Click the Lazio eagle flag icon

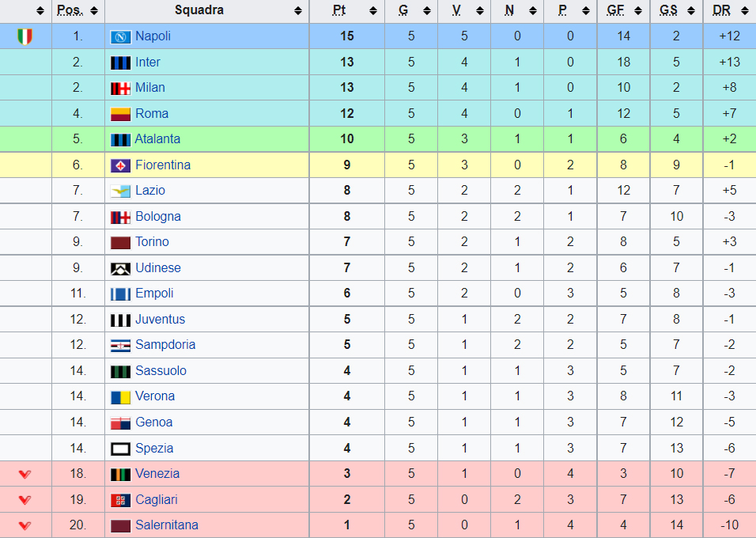120,191
